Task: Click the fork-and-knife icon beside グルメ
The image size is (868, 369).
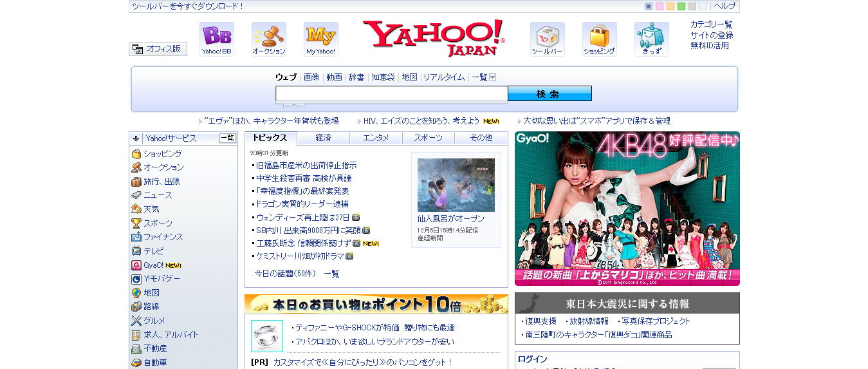Action: (136, 321)
